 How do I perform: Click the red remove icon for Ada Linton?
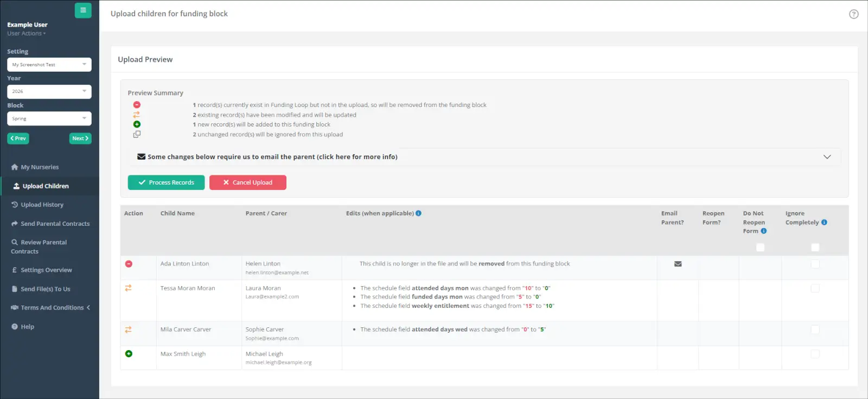[x=129, y=264]
